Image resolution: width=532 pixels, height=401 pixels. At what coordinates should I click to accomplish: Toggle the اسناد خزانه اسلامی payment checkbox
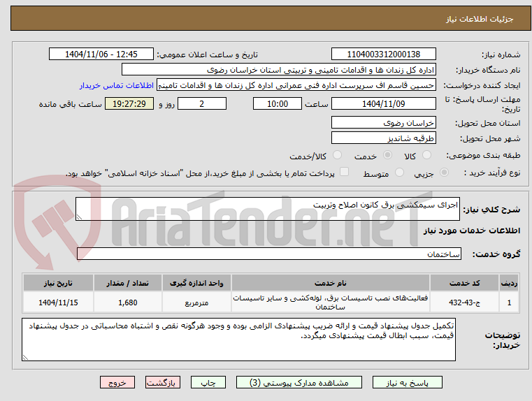pos(345,172)
